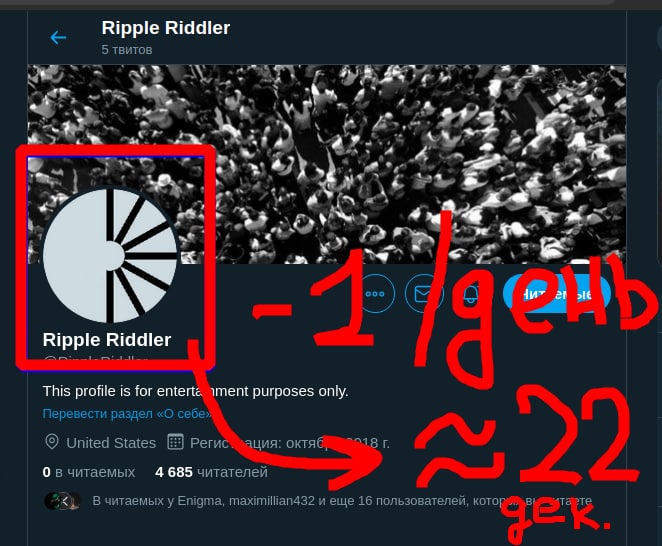Click the calendar registration date icon

175,442
